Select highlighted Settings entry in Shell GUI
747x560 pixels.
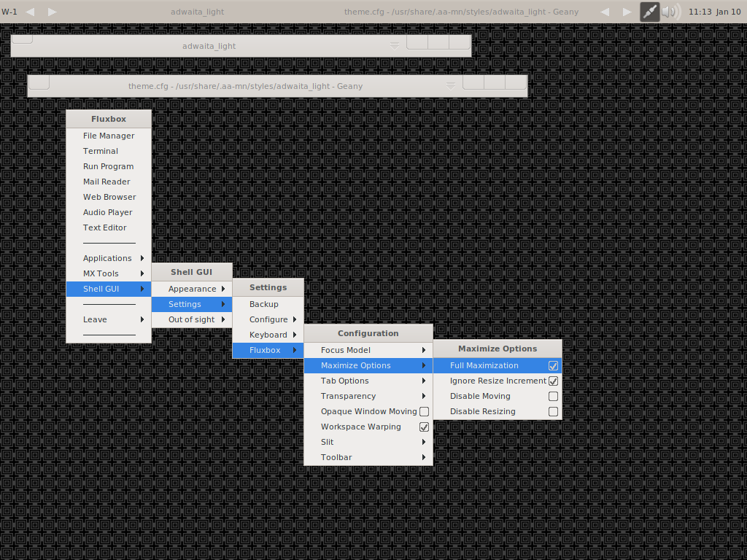coord(192,304)
